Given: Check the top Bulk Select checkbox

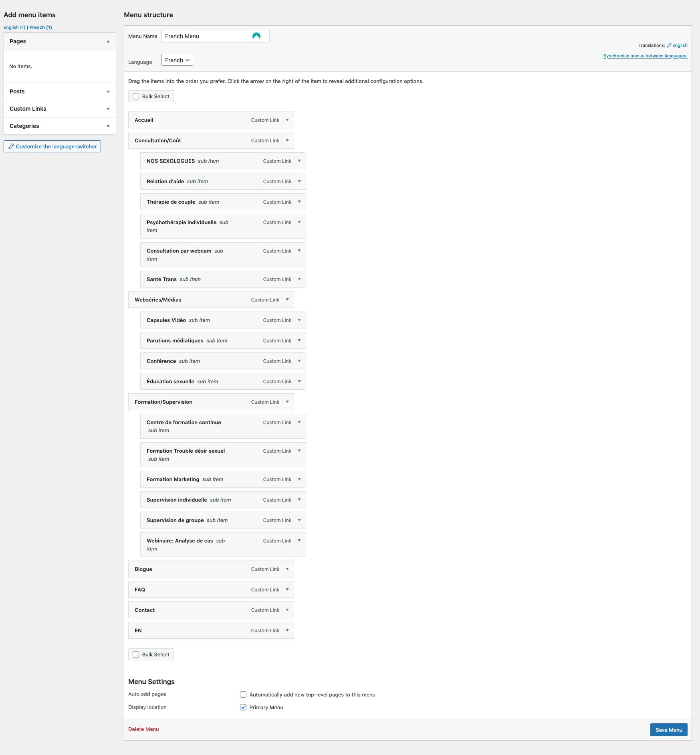Looking at the screenshot, I should 136,96.
